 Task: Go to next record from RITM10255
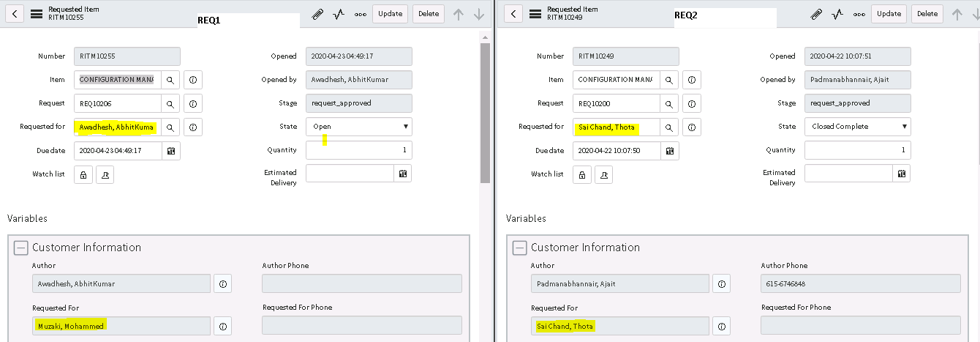coord(479,14)
